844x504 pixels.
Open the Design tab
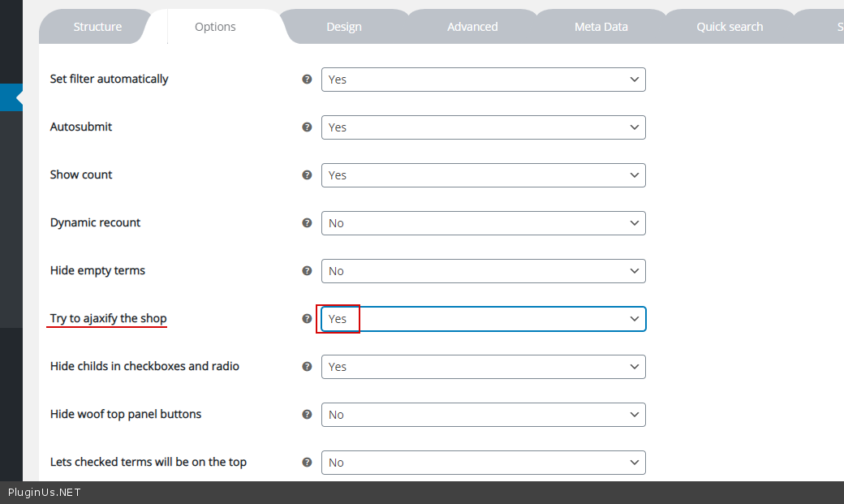coord(344,27)
